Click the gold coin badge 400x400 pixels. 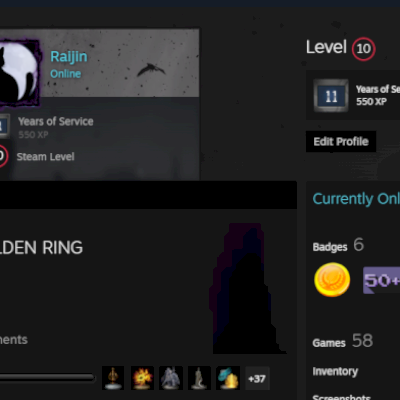[x=332, y=279]
